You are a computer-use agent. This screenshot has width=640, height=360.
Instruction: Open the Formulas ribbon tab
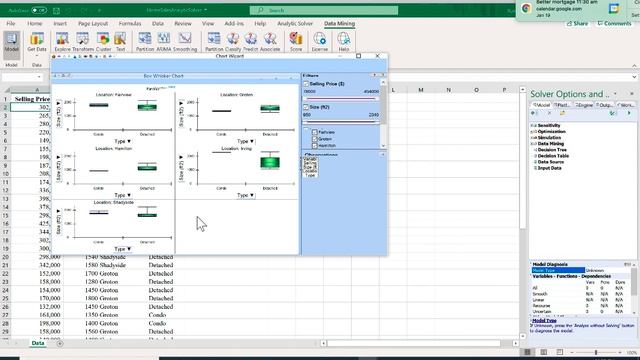[130, 24]
